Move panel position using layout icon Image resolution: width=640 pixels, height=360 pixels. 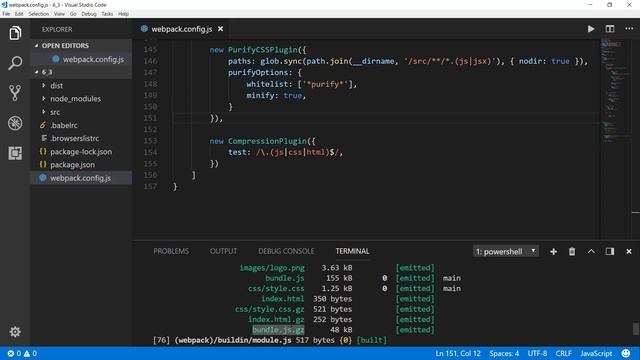click(610, 251)
